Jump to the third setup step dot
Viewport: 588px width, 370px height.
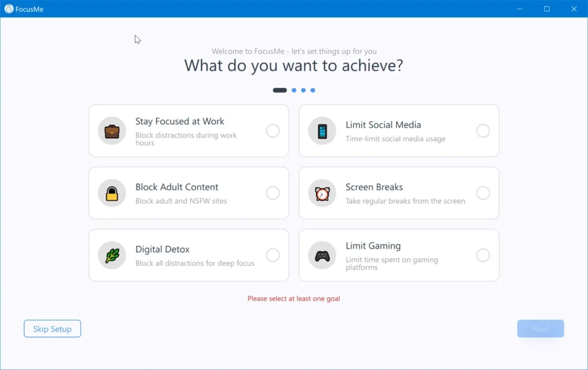point(303,90)
